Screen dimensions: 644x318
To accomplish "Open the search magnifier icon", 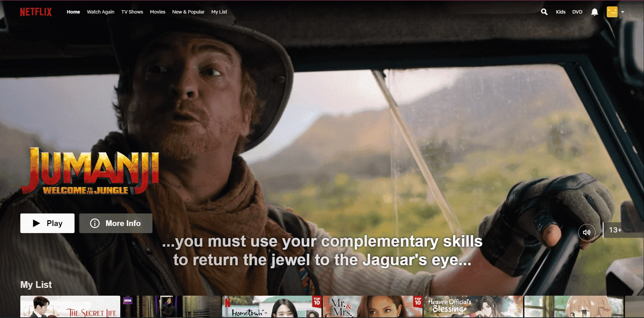I will click(544, 12).
